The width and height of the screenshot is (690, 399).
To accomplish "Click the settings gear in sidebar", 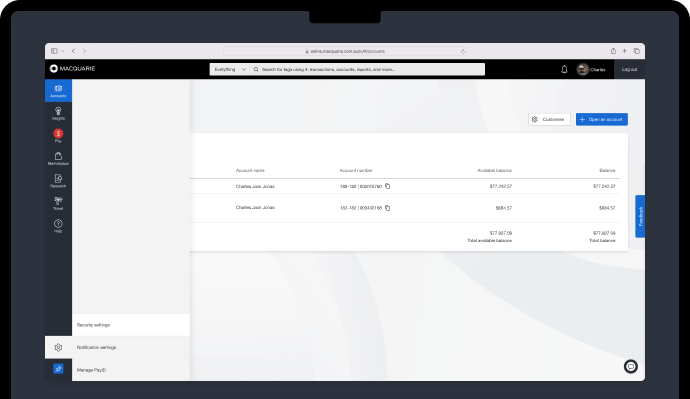I will (x=58, y=348).
